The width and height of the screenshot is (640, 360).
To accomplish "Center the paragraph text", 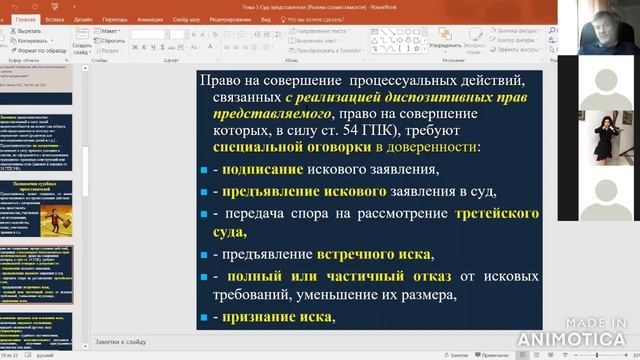I will (236, 48).
